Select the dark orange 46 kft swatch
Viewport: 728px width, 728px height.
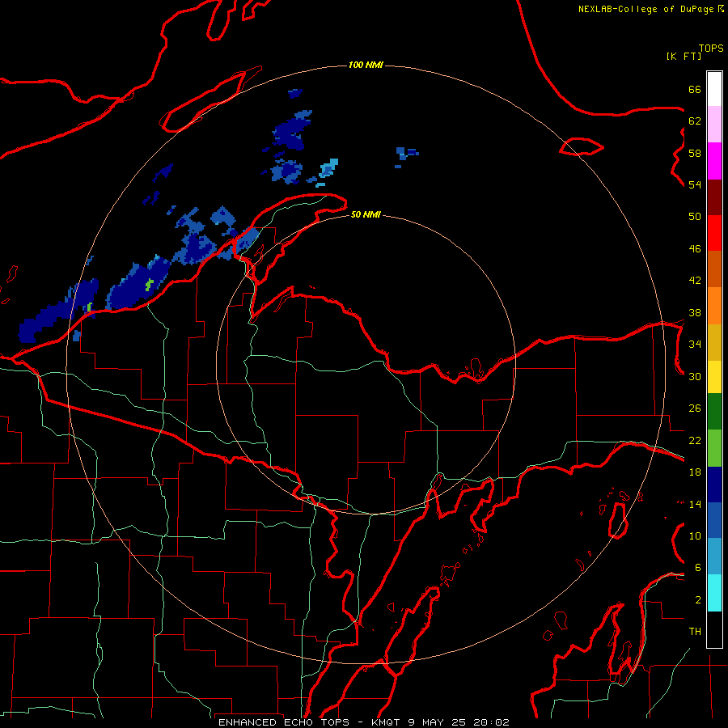pos(714,269)
